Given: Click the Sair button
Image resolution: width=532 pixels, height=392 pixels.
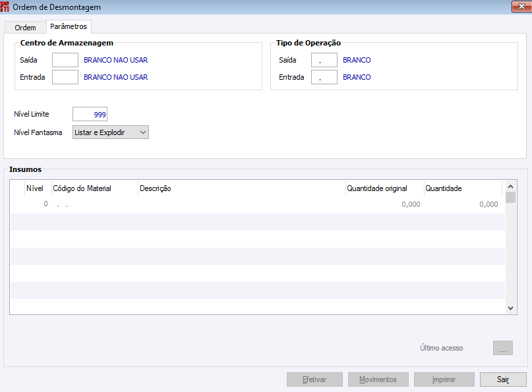Looking at the screenshot, I should click(503, 379).
